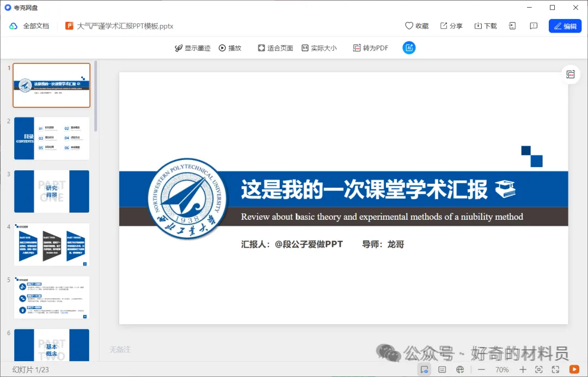
Task: Select slide 4 thumbnail with arrows
Action: pyautogui.click(x=52, y=244)
